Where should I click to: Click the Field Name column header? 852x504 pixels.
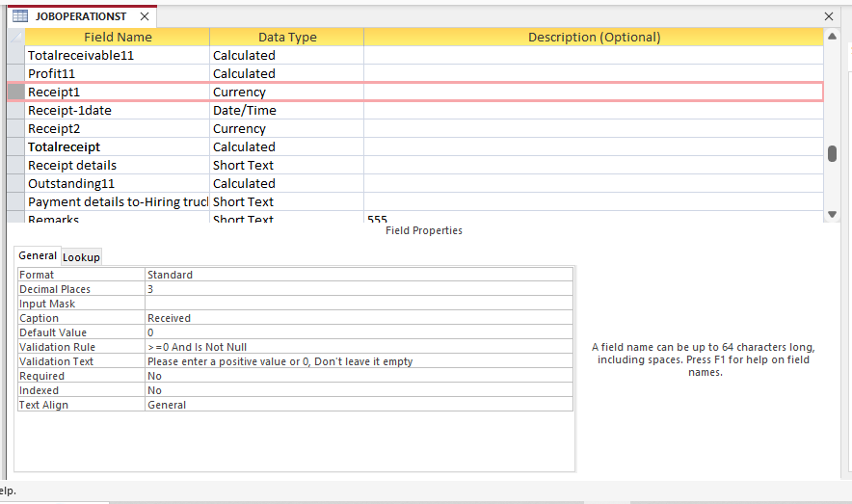tap(118, 38)
